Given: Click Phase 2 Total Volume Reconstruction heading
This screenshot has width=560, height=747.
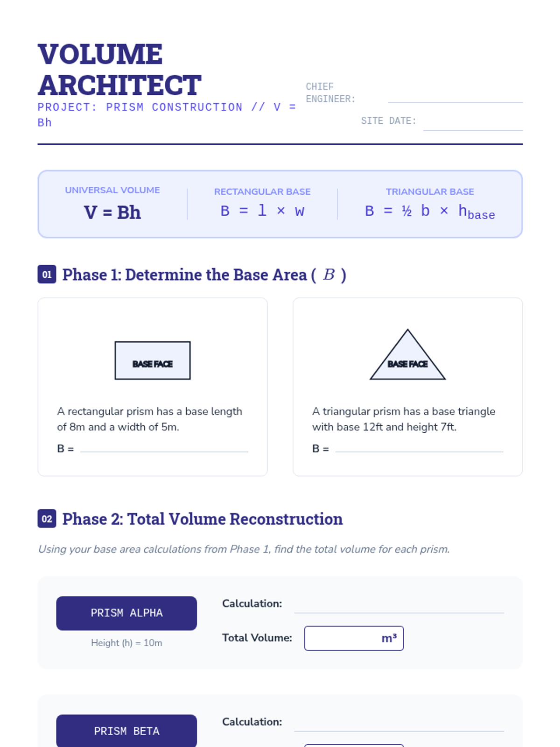Looking at the screenshot, I should 203,519.
